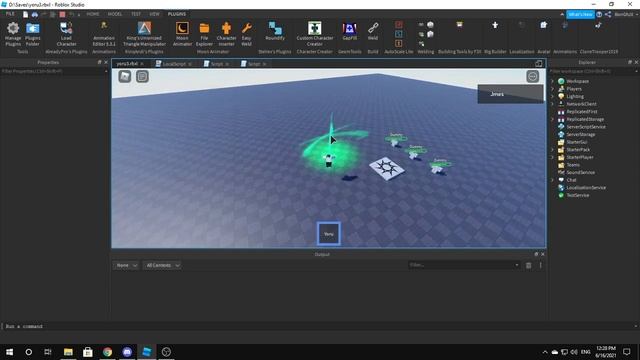Viewport: 640px width, 360px height.
Task: Expand the Lighting tree node
Action: click(x=553, y=96)
